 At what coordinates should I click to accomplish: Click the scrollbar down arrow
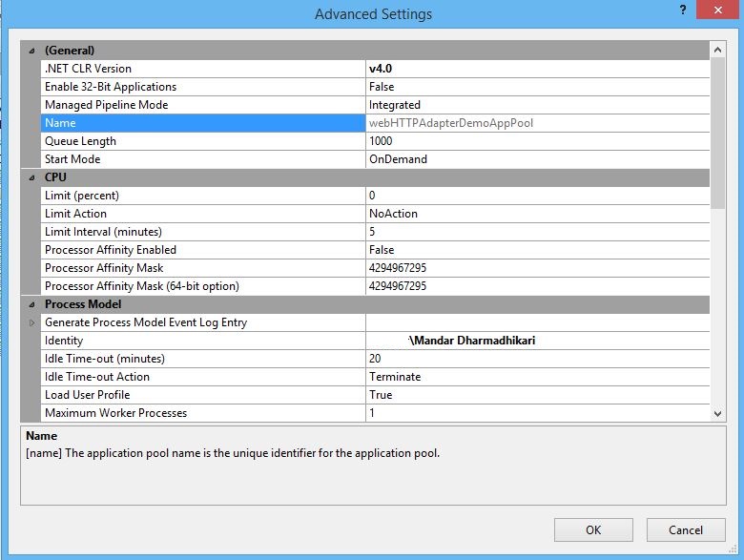(x=717, y=414)
